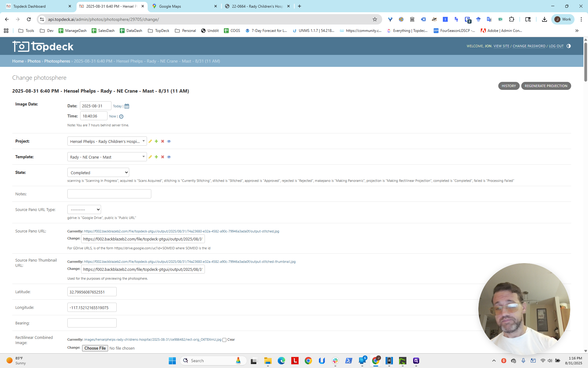
Task: Click the clock icon next to Time
Action: [121, 117]
